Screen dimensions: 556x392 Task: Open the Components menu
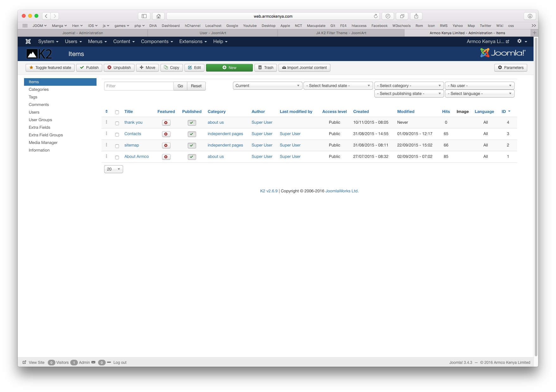point(157,41)
